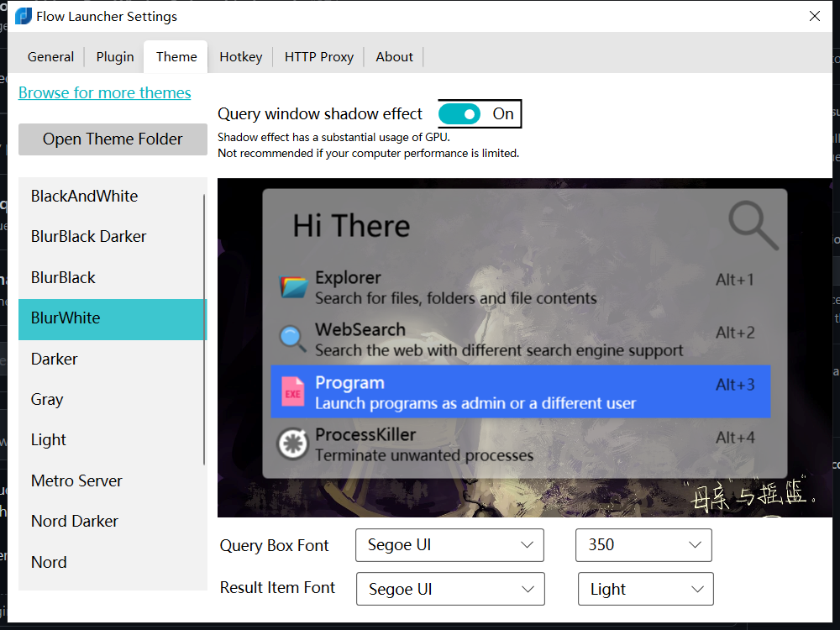Select the Nord theme
The width and height of the screenshot is (840, 630).
click(112, 563)
